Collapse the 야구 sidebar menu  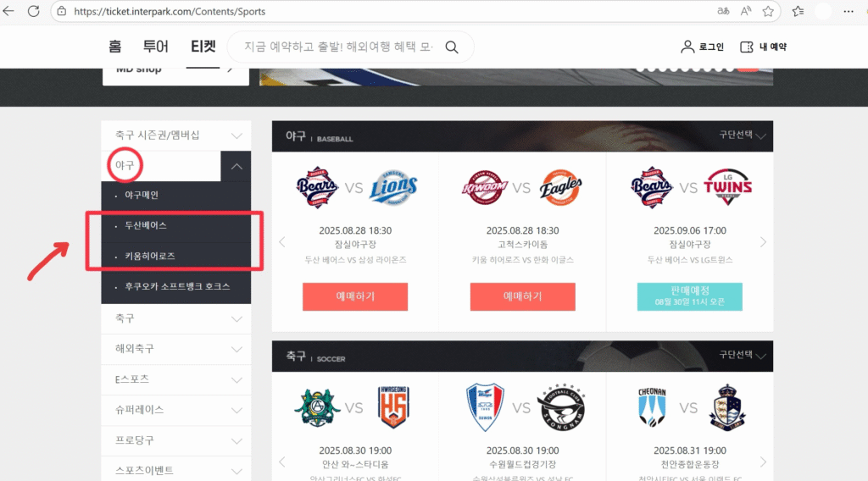pyautogui.click(x=236, y=166)
